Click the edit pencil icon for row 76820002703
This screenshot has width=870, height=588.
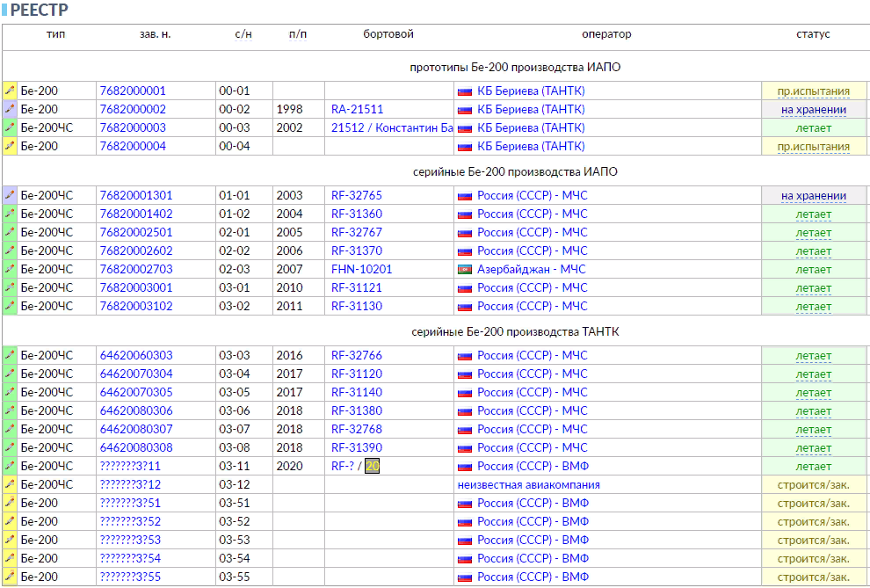(x=10, y=268)
